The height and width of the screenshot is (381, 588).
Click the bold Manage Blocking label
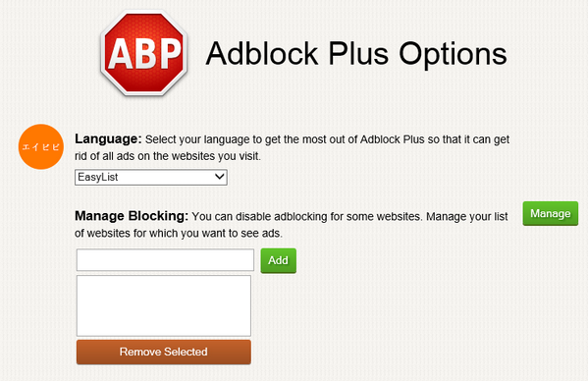[132, 216]
